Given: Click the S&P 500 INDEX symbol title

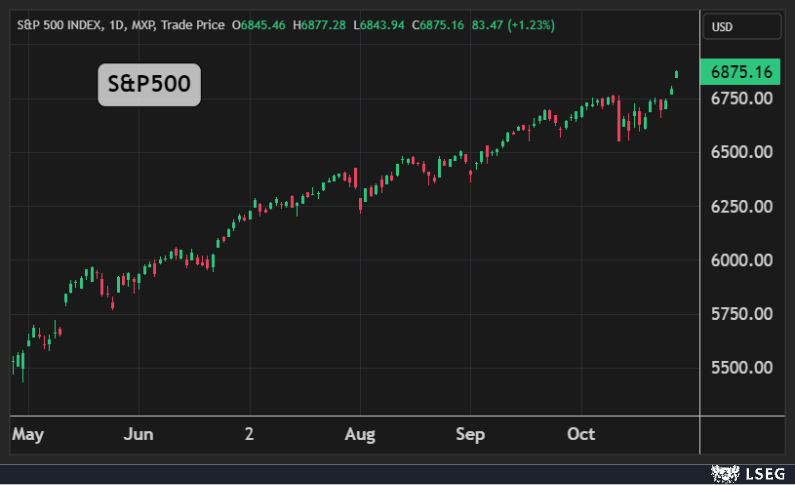Looking at the screenshot, I should 59,23.
